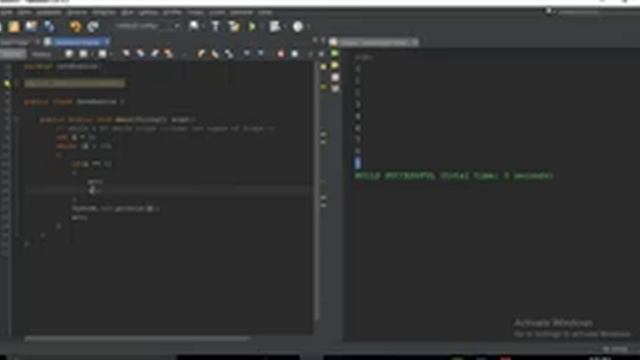640x360 pixels.
Task: Stop macro recording icon
Action: click(x=295, y=54)
